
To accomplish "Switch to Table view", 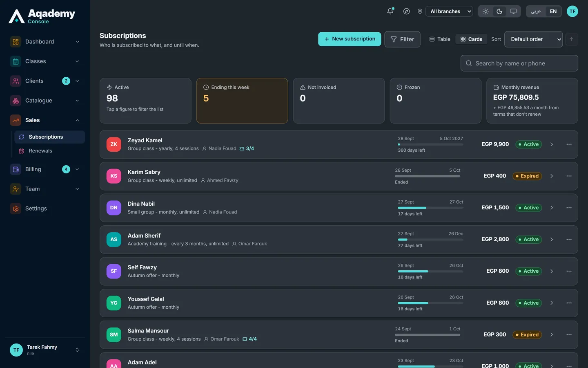I will [x=440, y=39].
